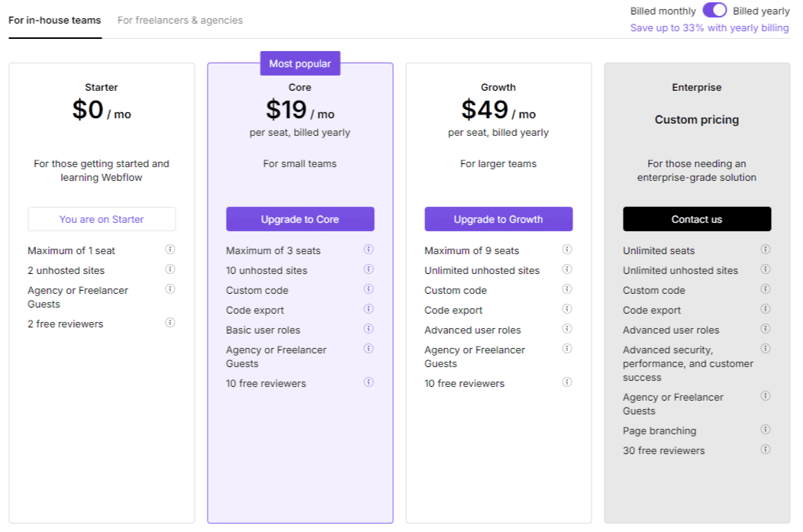Click Upgrade to Growth button
The height and width of the screenshot is (532, 803).
498,219
